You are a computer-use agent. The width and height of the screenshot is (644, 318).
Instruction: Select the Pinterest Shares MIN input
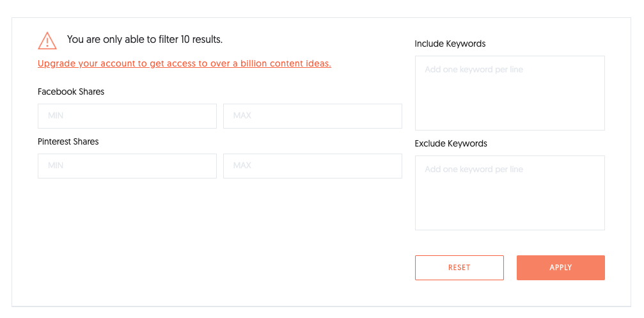[x=127, y=166]
